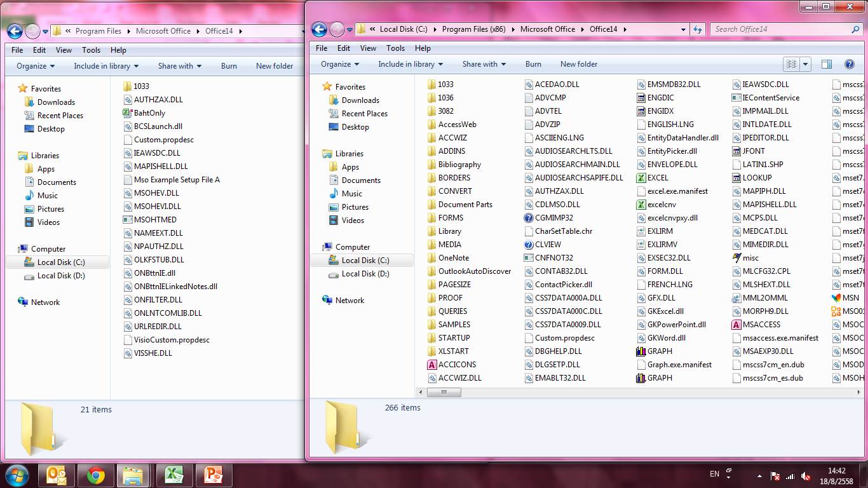Click the volume icon in system tray
The image size is (868, 488).
[806, 476]
